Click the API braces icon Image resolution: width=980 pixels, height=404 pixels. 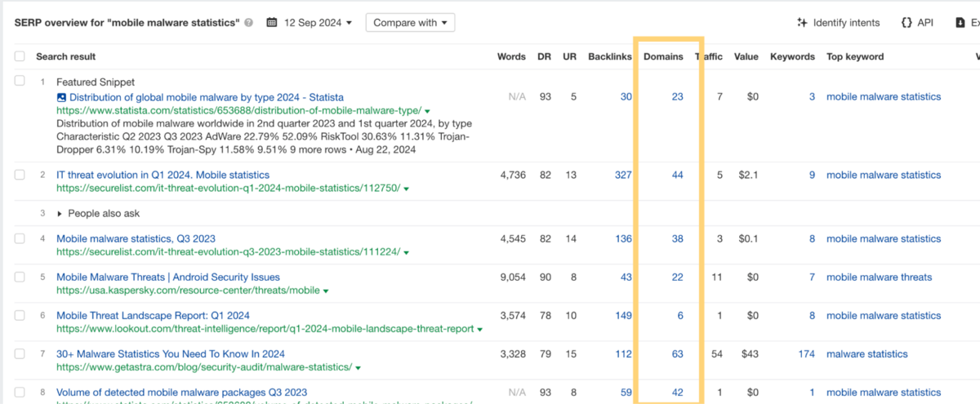coord(906,23)
